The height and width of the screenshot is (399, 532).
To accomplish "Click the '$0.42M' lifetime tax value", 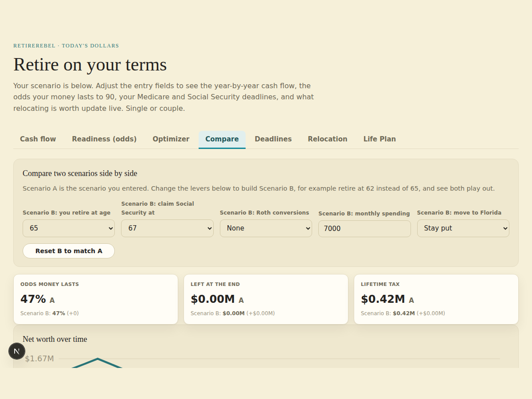I will click(x=383, y=299).
